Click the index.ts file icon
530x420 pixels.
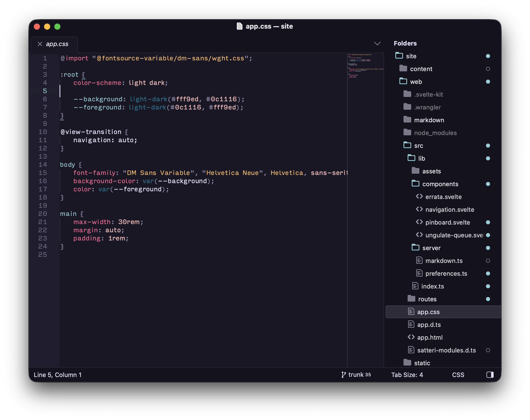[x=415, y=286]
